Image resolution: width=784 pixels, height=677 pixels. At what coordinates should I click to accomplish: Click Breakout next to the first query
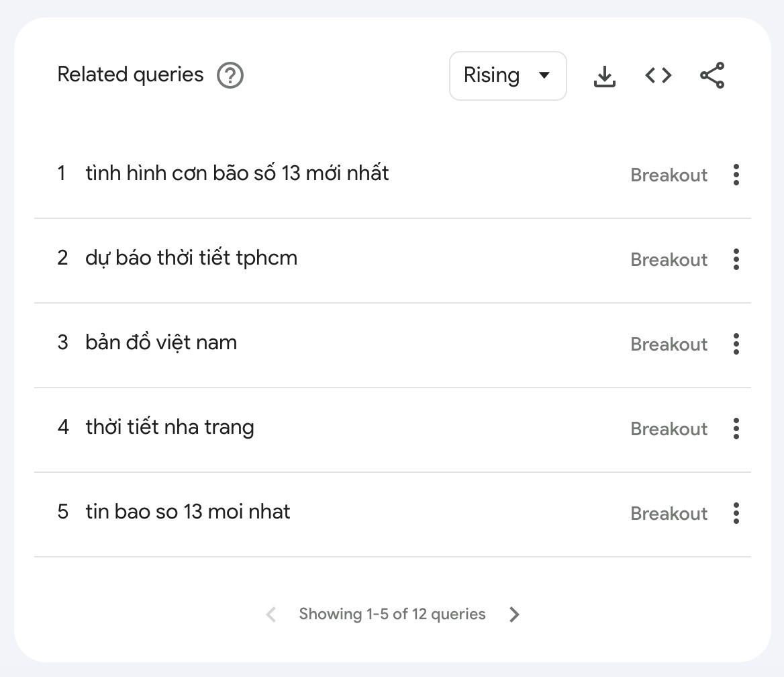point(669,175)
